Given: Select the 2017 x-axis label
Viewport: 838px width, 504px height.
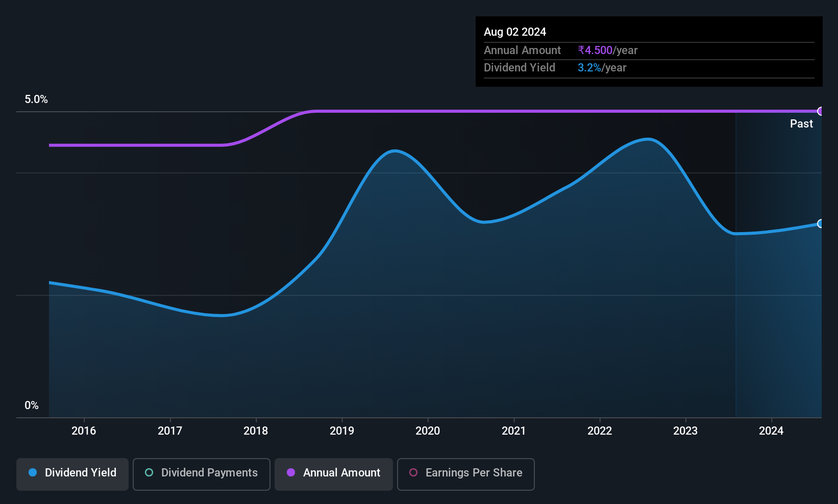Looking at the screenshot, I should [170, 431].
